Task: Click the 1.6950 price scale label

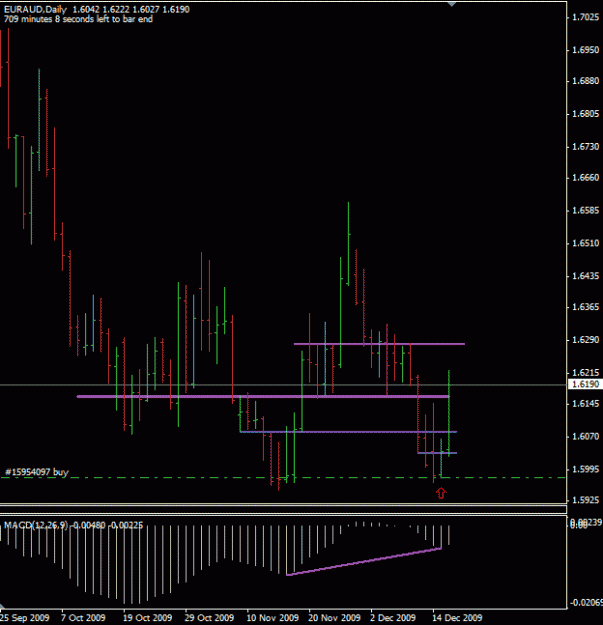Action: point(585,50)
